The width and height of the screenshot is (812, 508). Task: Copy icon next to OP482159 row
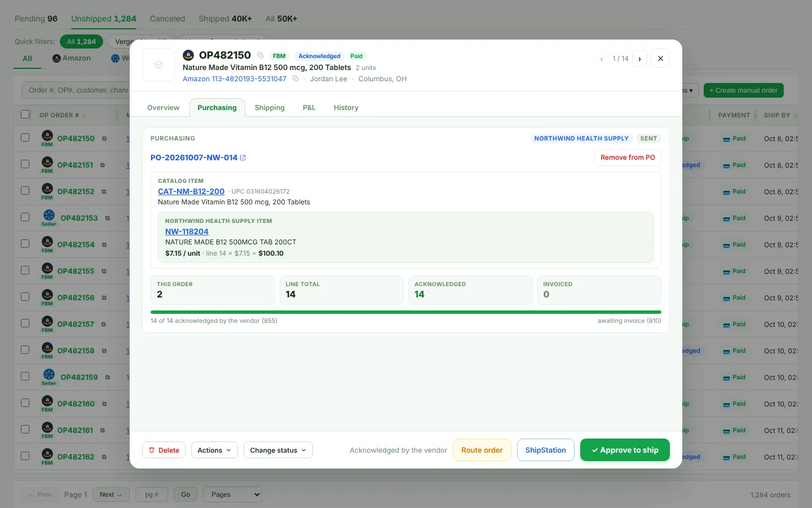point(107,377)
